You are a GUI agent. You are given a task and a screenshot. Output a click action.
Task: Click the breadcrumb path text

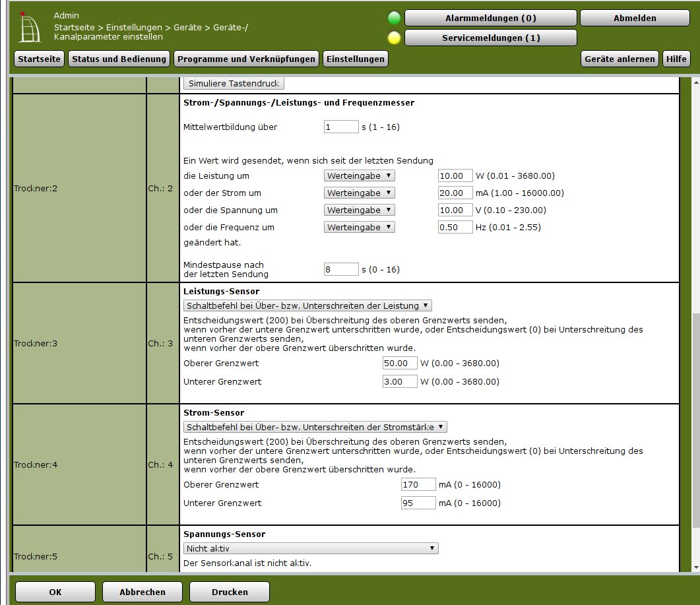[x=151, y=32]
